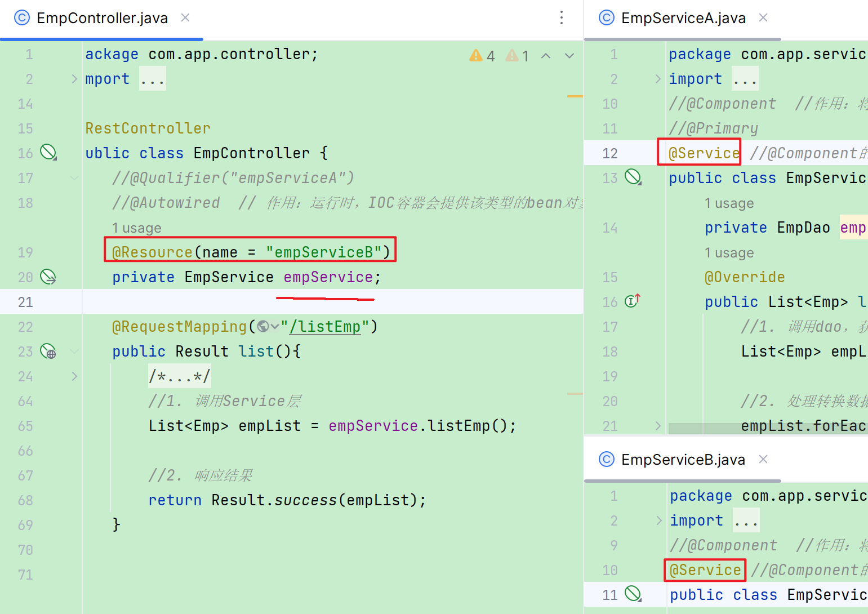This screenshot has width=868, height=614.
Task: Collapse the list method fold on line 23
Action: 74,352
